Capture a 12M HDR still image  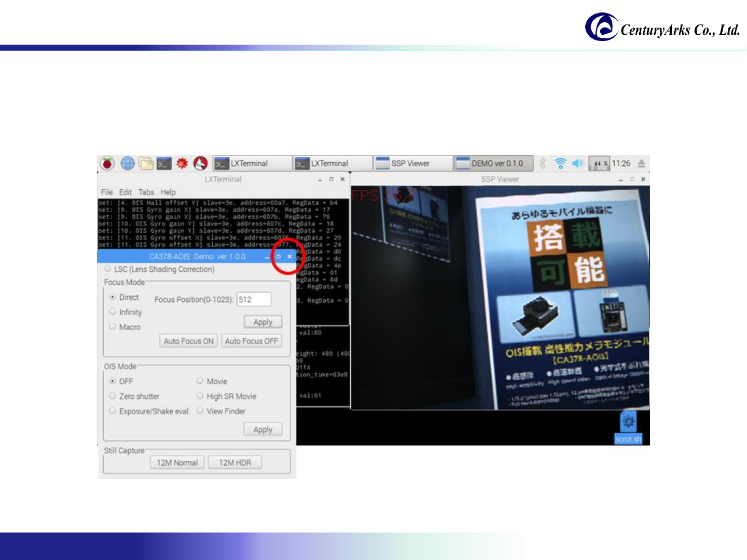tap(235, 463)
